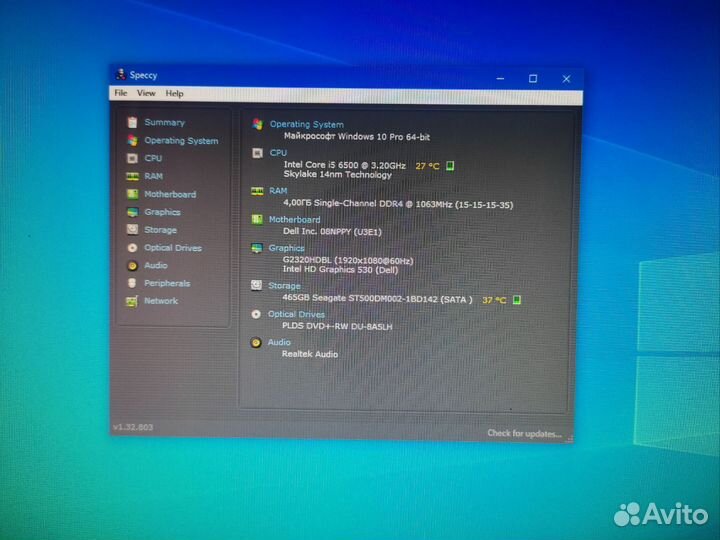The height and width of the screenshot is (540, 720).
Task: Maximize the Speccy window
Action: click(x=533, y=79)
